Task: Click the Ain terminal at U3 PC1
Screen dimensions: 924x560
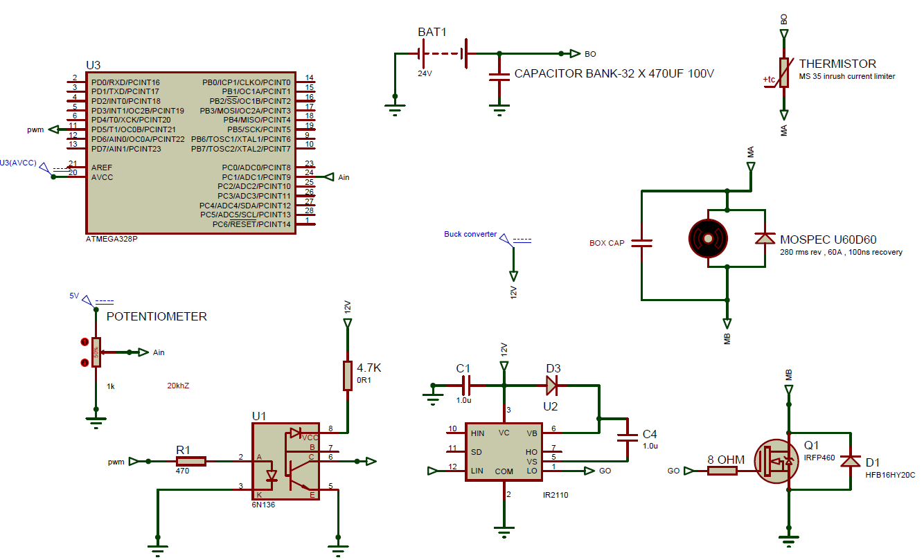Action: click(x=328, y=177)
